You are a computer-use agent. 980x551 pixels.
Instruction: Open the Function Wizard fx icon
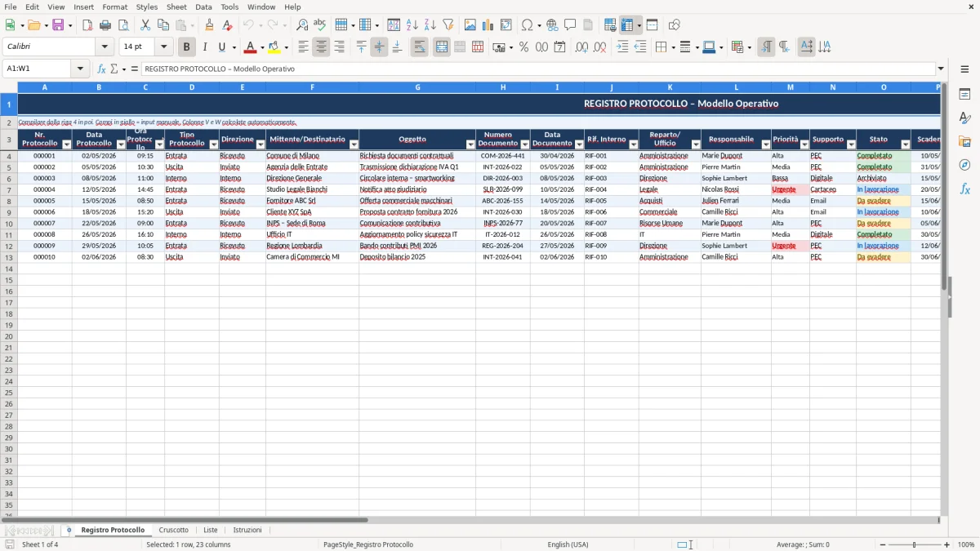coord(101,69)
